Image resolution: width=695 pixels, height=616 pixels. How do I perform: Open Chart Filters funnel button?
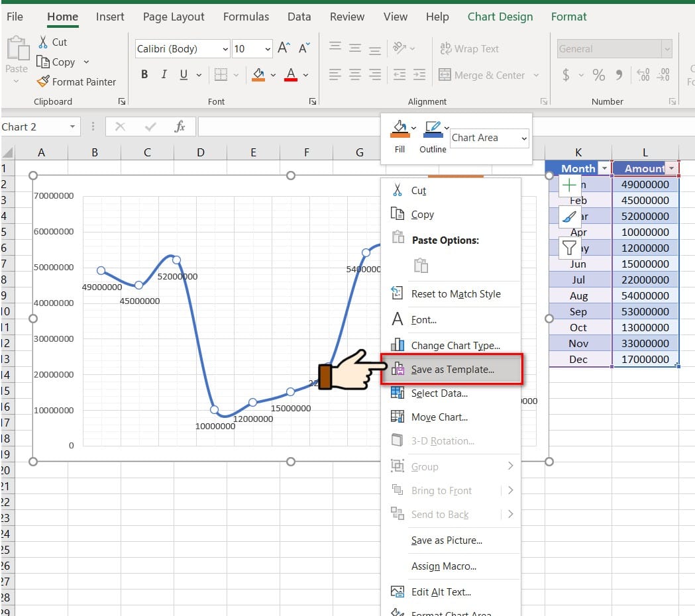point(569,248)
